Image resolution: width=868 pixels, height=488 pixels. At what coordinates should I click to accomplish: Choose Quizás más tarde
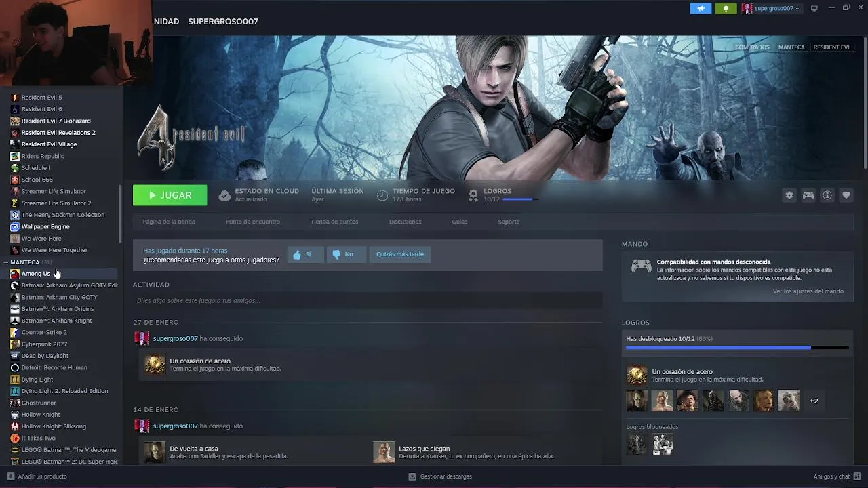coord(400,254)
